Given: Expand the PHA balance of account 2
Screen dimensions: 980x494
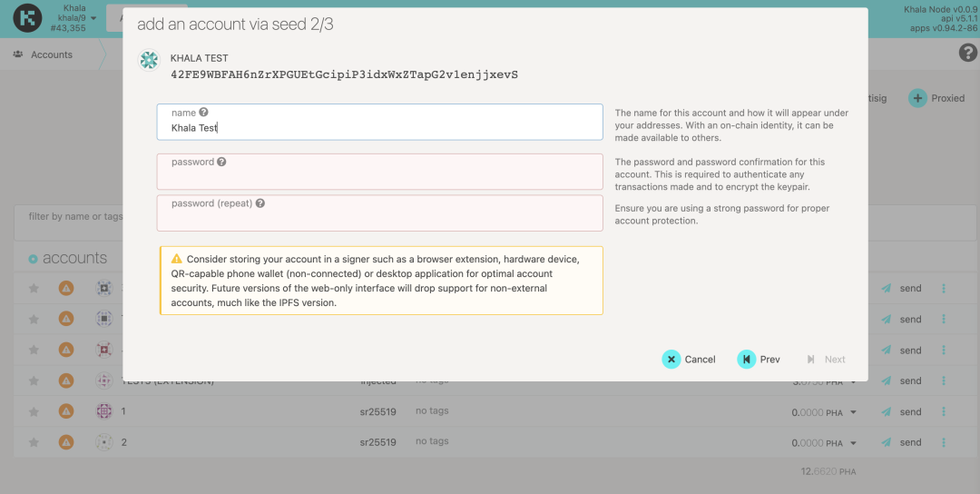Looking at the screenshot, I should [853, 444].
